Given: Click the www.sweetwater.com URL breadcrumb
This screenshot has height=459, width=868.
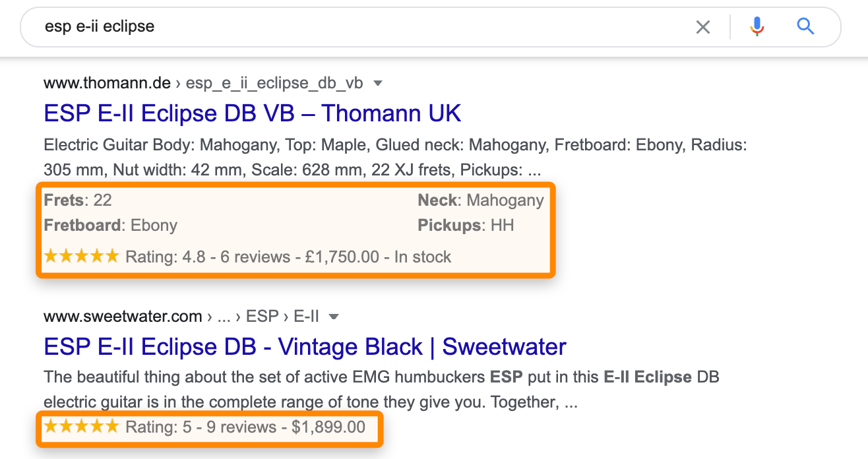Looking at the screenshot, I should (123, 317).
